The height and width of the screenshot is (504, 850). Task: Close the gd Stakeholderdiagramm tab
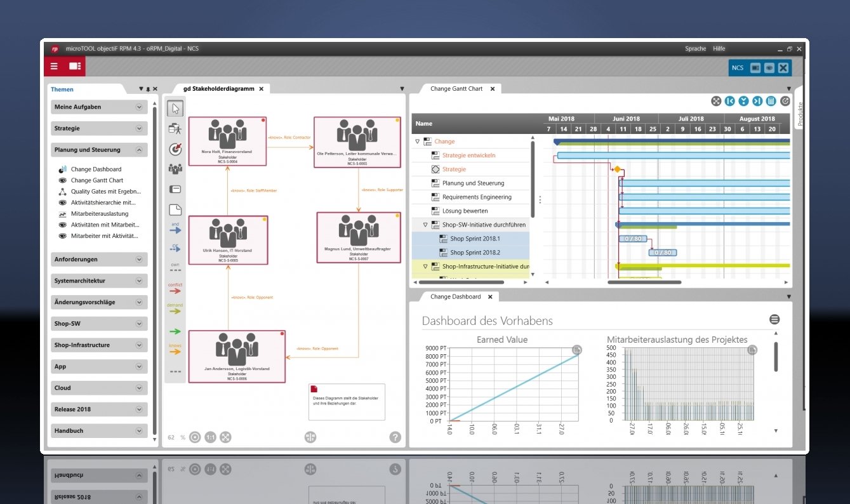point(261,90)
